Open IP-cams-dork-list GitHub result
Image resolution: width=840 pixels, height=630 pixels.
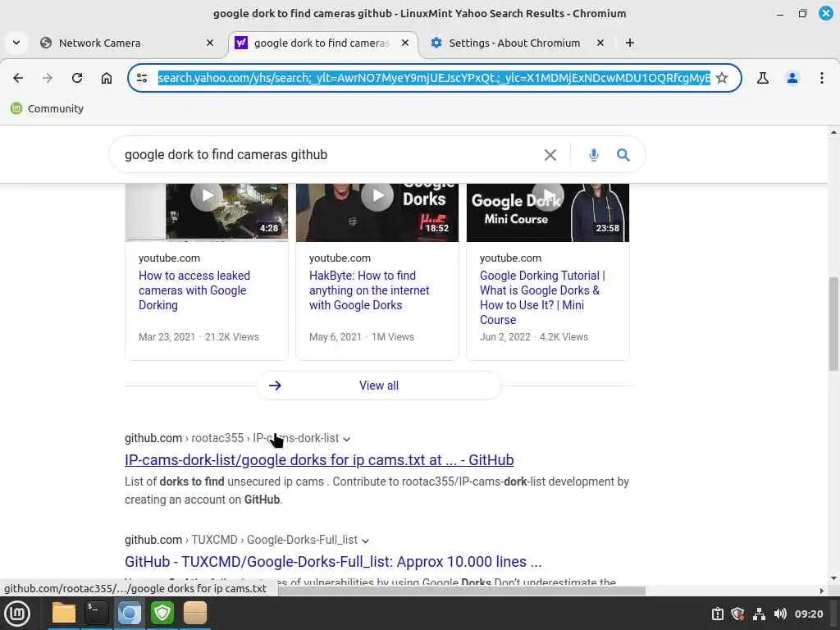point(319,460)
